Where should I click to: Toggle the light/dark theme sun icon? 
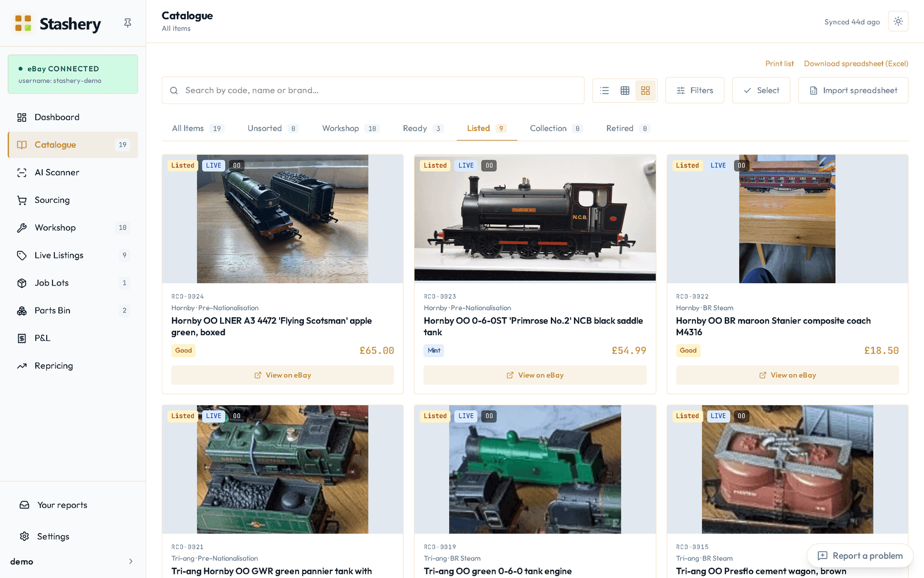point(898,21)
